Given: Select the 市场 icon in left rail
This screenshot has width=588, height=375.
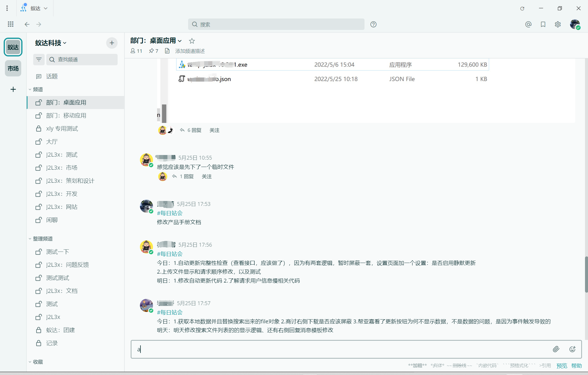Looking at the screenshot, I should tap(13, 68).
